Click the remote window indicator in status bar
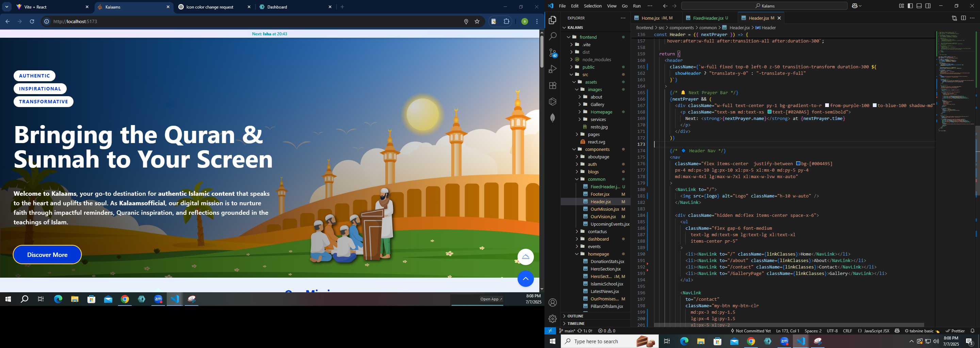The height and width of the screenshot is (348, 980). (550, 331)
